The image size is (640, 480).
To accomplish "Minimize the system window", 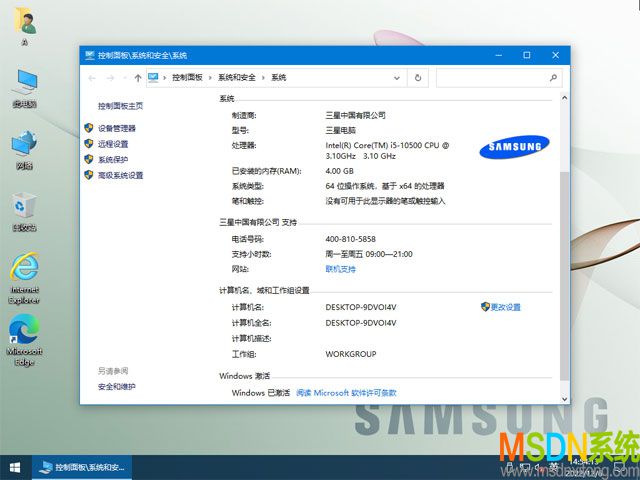I will click(498, 55).
